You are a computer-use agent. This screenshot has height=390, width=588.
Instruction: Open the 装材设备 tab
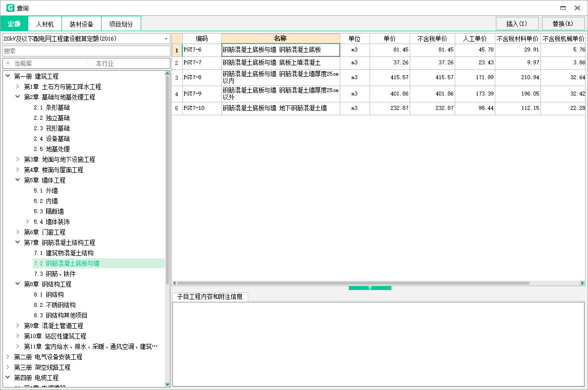[x=81, y=24]
